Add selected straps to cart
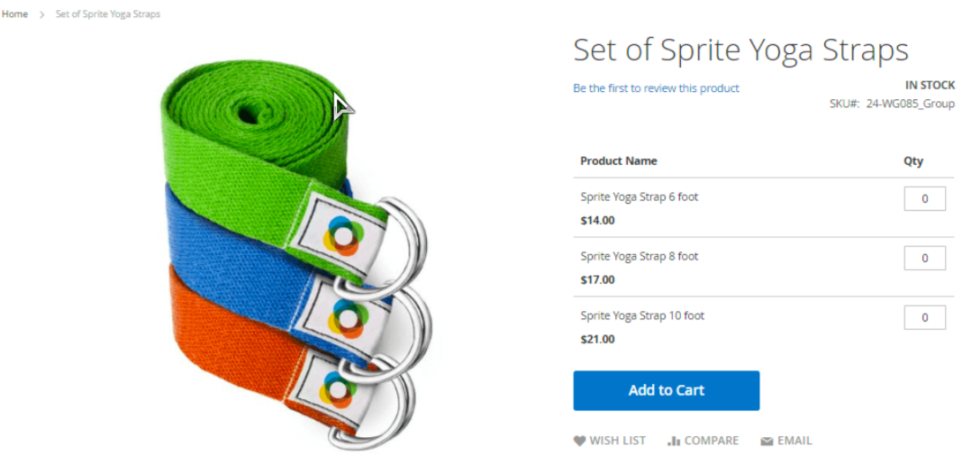980x456 pixels. (667, 390)
